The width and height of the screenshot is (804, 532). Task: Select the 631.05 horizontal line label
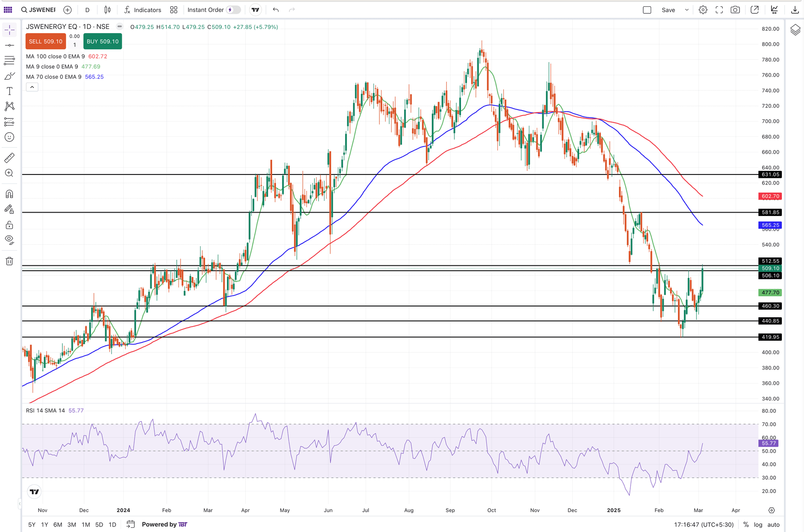coord(770,175)
